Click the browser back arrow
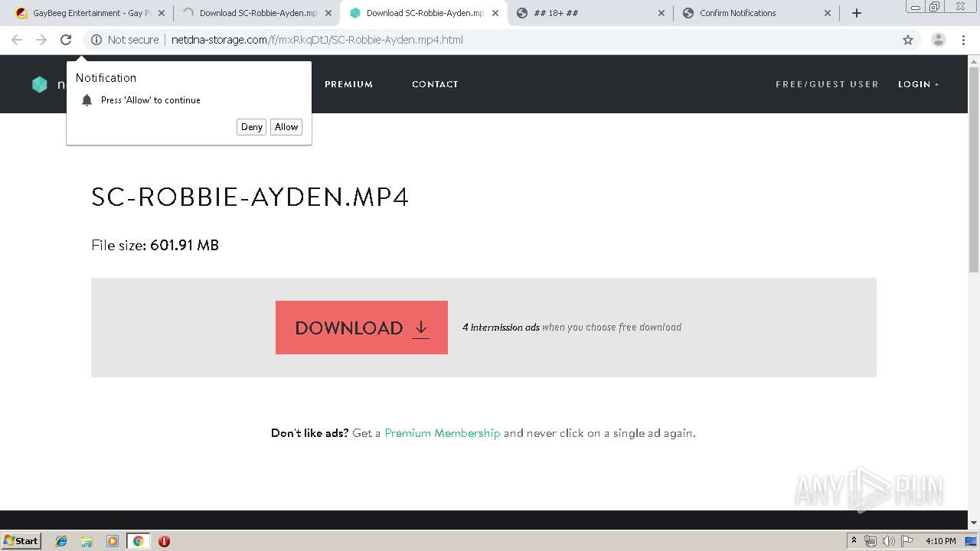The image size is (980, 551). (17, 40)
